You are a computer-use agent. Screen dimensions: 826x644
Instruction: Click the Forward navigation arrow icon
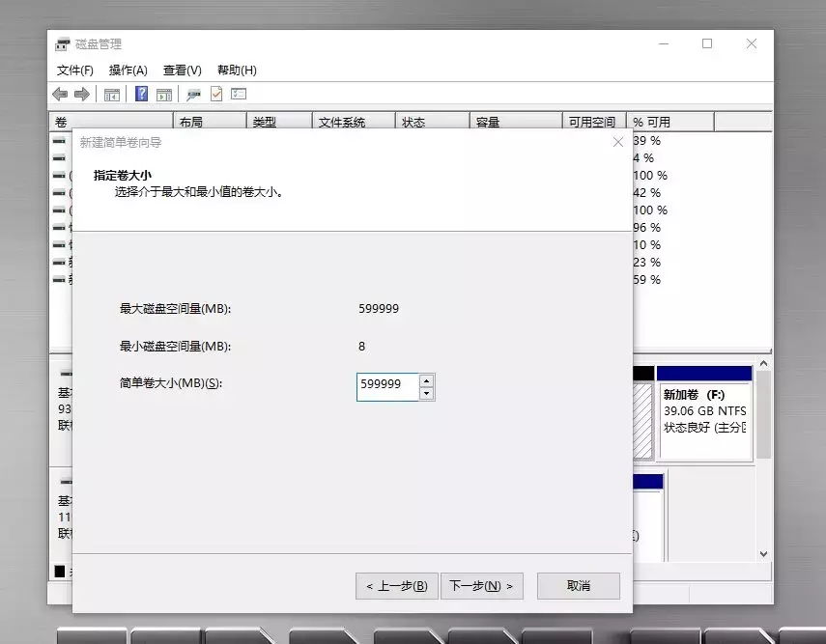[81, 94]
